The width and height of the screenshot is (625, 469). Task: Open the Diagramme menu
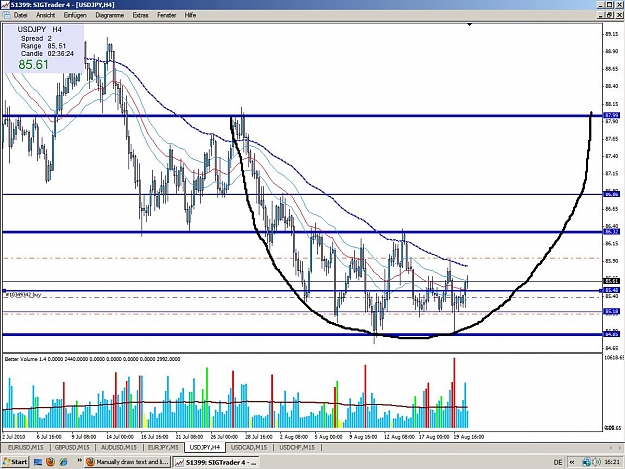[x=110, y=15]
